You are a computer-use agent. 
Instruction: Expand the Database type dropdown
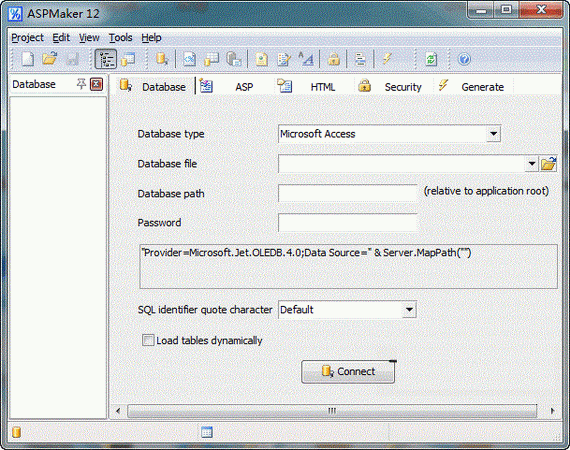point(493,134)
